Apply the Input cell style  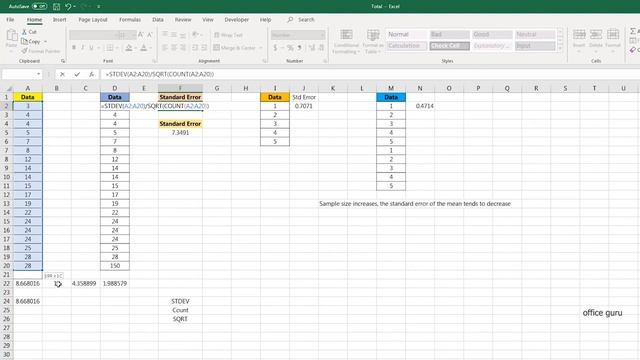[535, 46]
